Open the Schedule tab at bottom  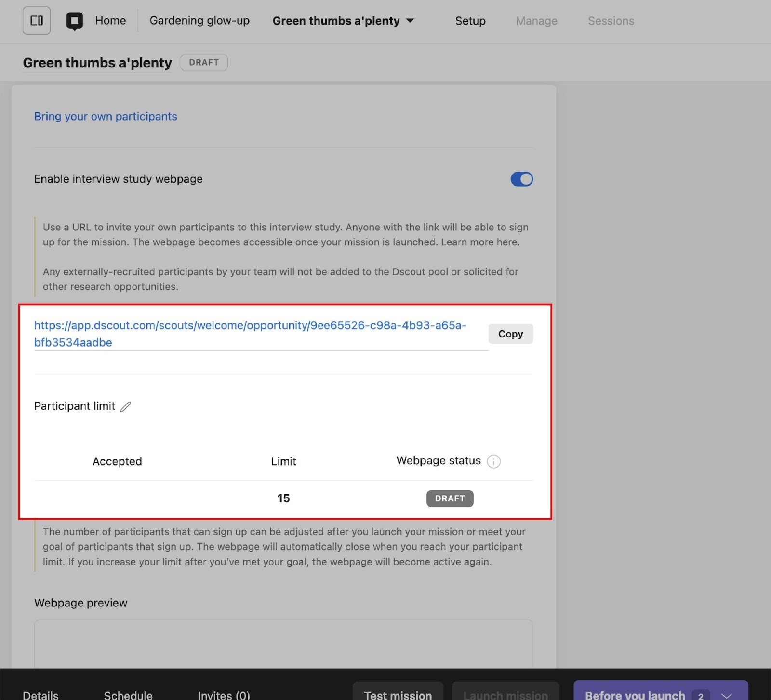click(x=128, y=694)
